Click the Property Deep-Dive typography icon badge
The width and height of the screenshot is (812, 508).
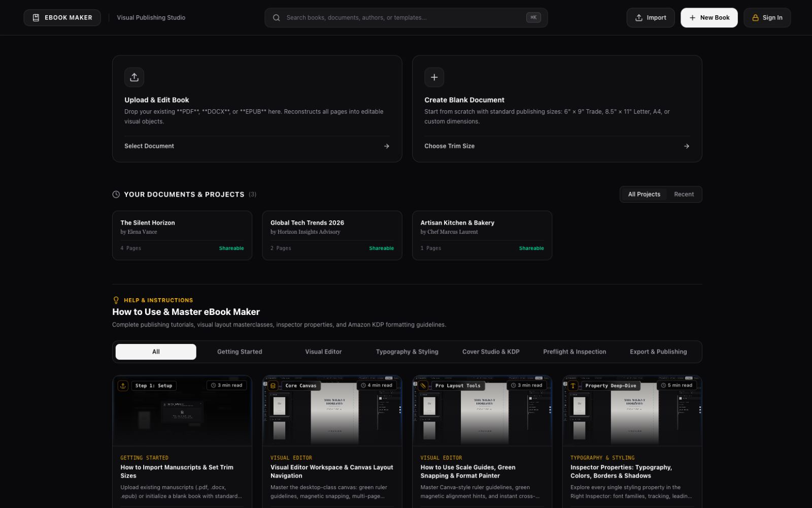[x=573, y=386]
